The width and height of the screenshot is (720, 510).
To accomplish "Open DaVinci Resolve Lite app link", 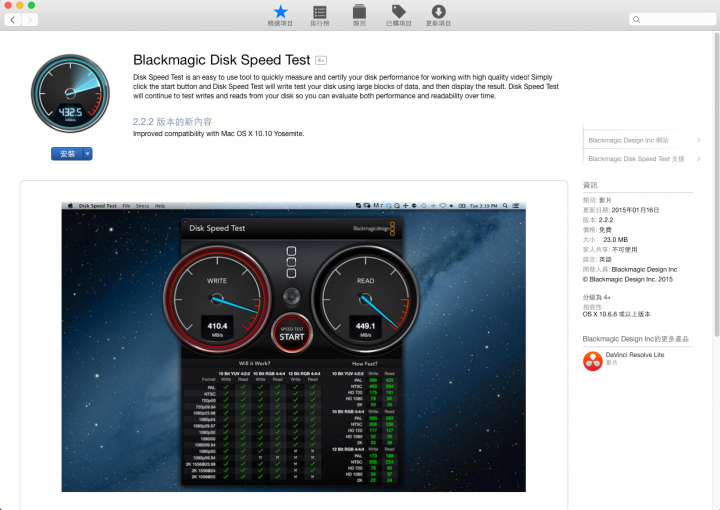I will [x=635, y=355].
